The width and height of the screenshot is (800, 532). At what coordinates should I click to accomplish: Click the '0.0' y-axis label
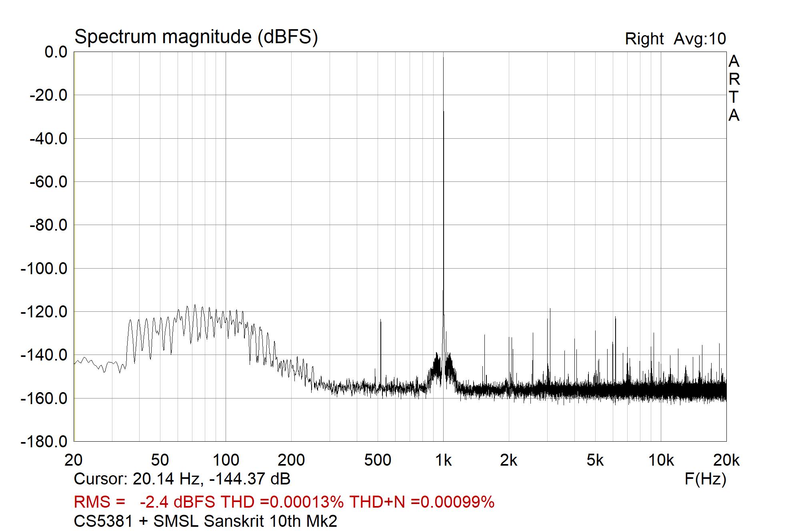pos(56,52)
